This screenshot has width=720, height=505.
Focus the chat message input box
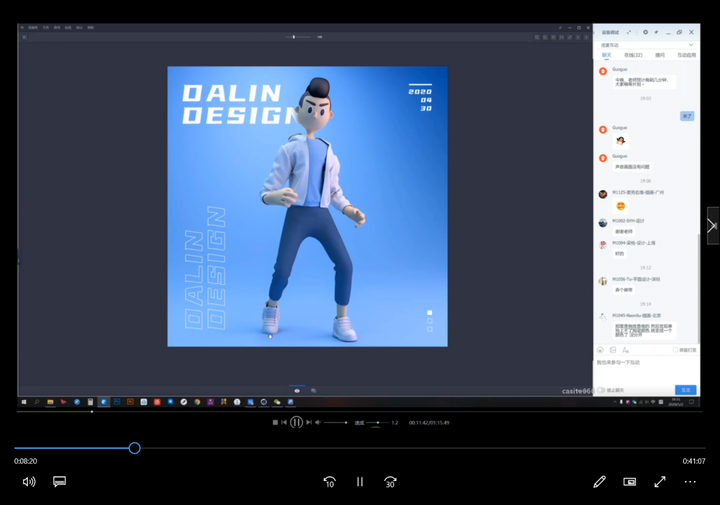point(646,370)
